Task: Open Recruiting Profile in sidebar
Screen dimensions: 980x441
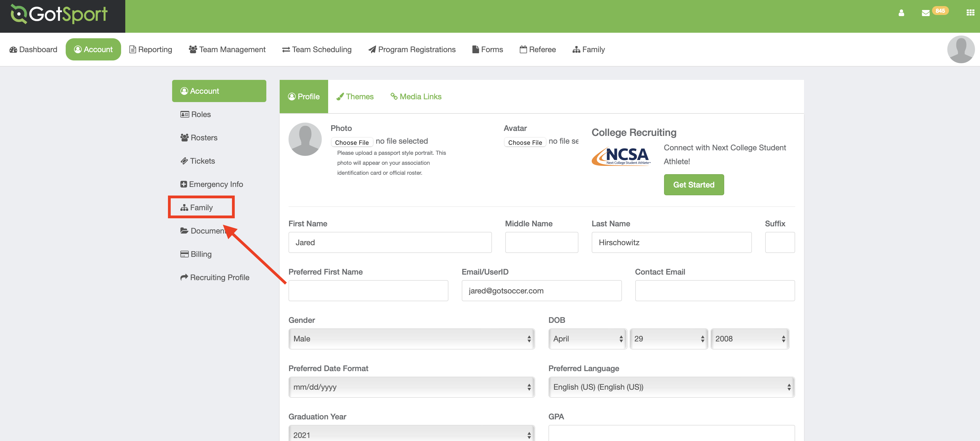Action: click(x=215, y=278)
